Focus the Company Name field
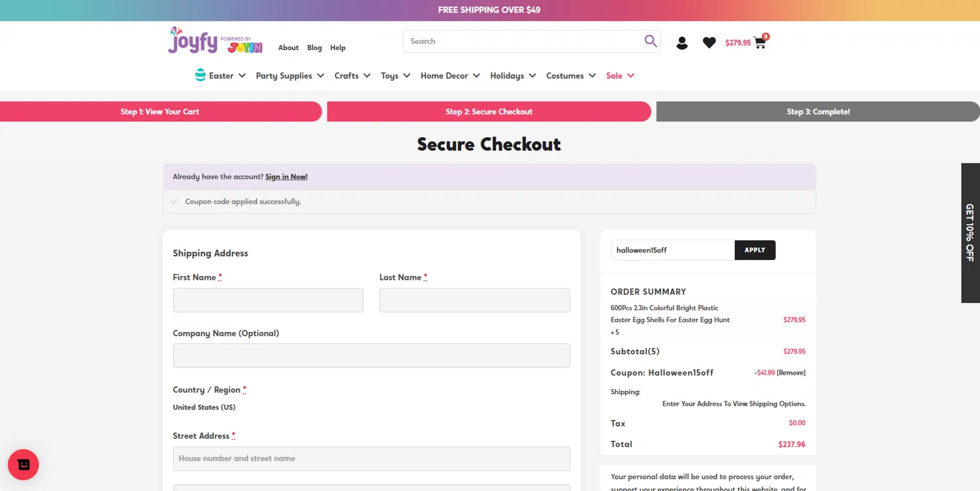This screenshot has width=980, height=491. click(x=372, y=356)
